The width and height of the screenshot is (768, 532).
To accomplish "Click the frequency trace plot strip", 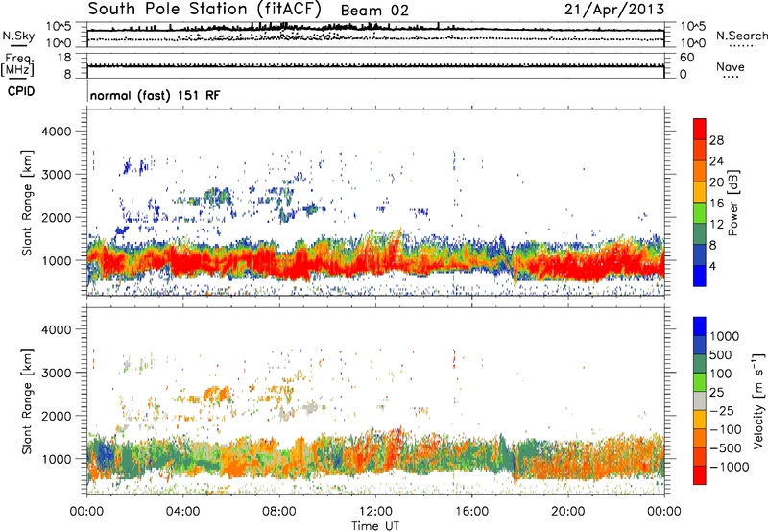I will (x=375, y=65).
